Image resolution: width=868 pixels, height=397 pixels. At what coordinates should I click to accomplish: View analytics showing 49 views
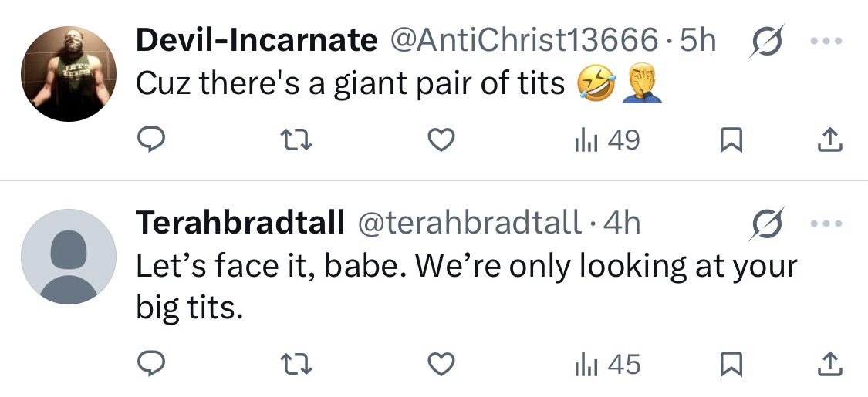606,140
